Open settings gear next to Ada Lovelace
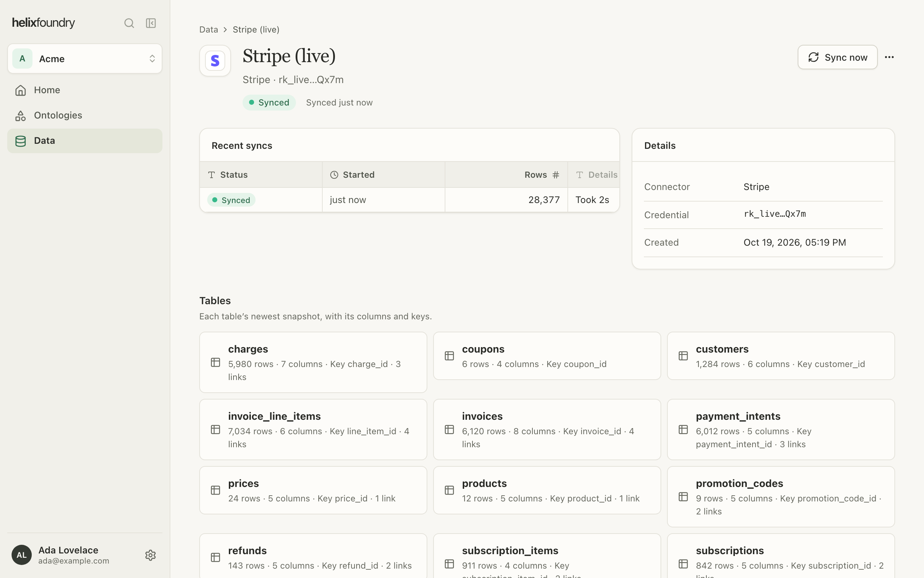Image resolution: width=924 pixels, height=578 pixels. click(x=151, y=555)
